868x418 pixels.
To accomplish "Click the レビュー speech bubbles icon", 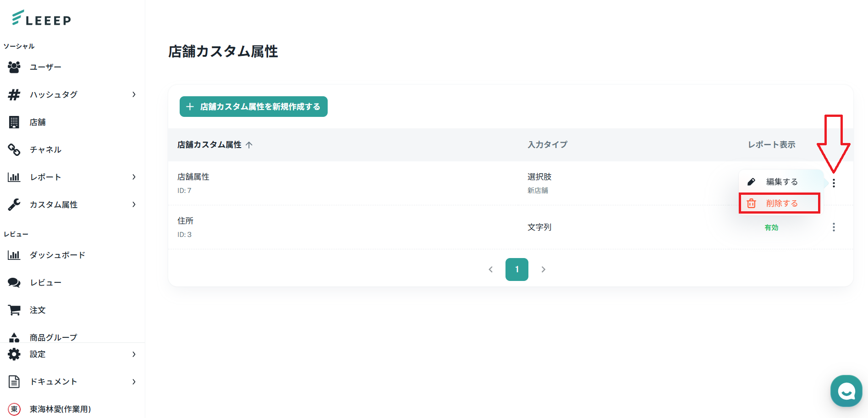I will (14, 283).
